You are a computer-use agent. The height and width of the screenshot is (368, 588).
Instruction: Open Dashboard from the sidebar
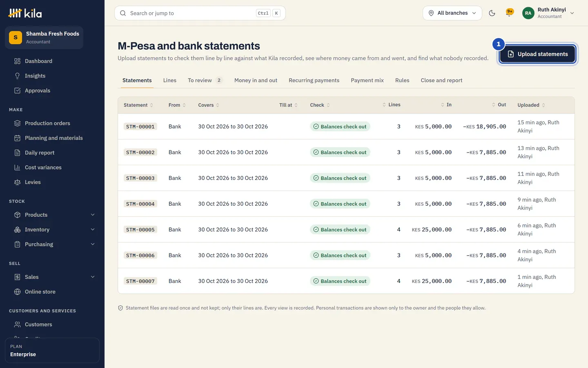pos(38,61)
